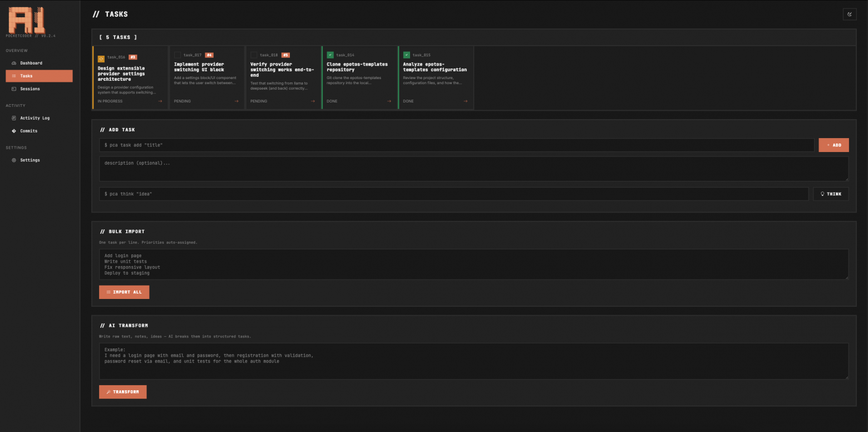Image resolution: width=868 pixels, height=432 pixels.
Task: Click the PocketCoder AI logo
Action: 26,19
